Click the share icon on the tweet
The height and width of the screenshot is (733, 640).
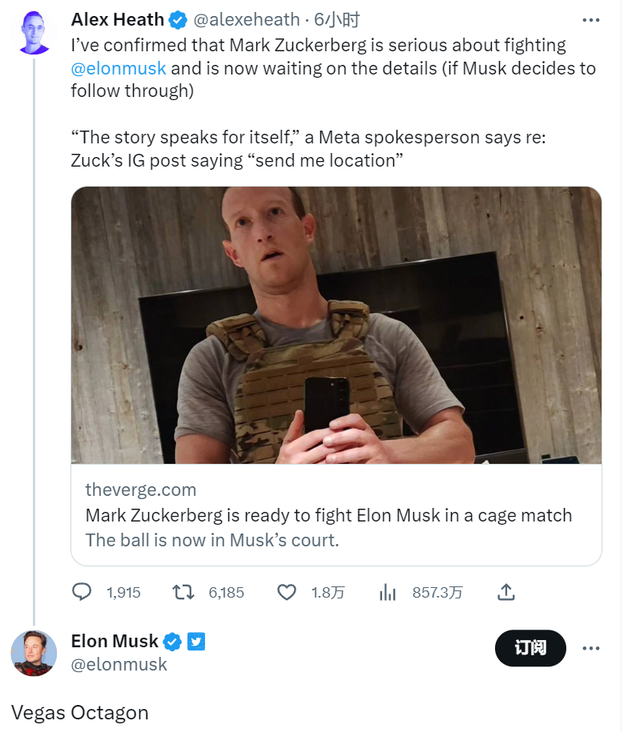(x=506, y=592)
